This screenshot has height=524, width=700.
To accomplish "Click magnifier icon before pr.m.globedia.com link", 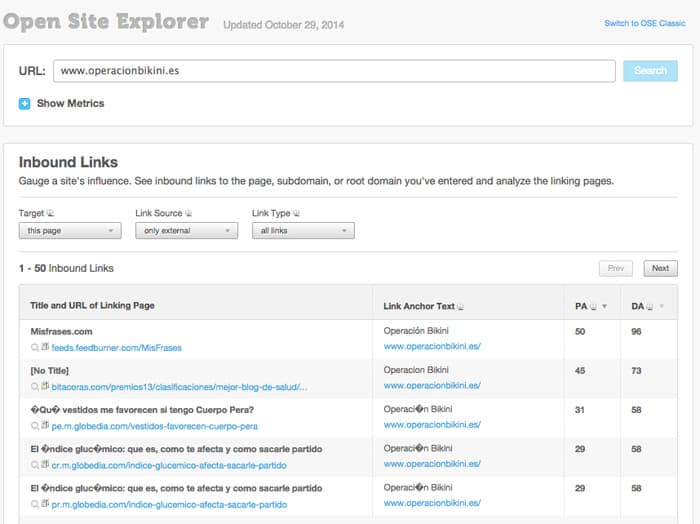I will coord(34,504).
